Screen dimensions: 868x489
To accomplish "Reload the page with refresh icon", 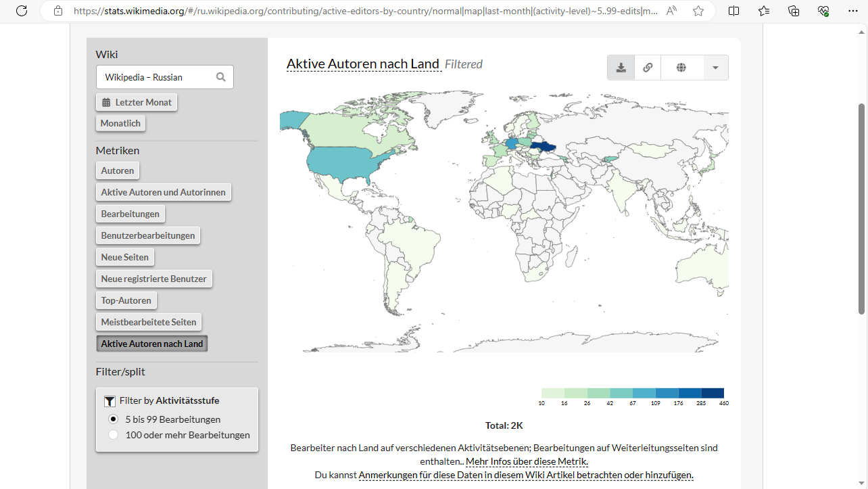I will coord(22,11).
